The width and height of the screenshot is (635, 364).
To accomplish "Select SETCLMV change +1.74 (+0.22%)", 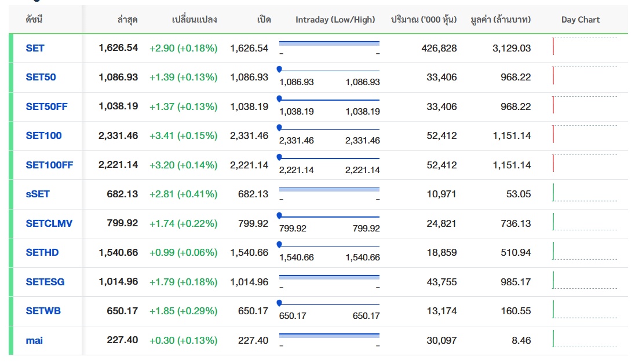I will (184, 223).
